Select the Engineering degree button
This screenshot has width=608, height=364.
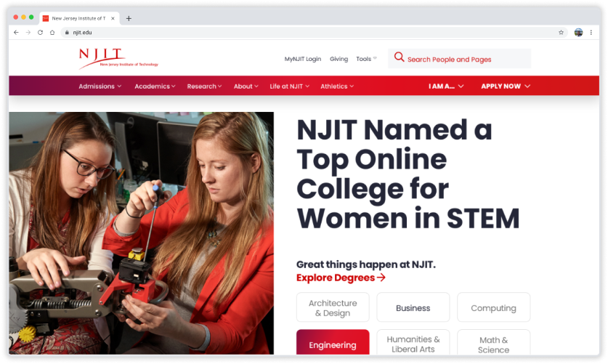pyautogui.click(x=333, y=343)
